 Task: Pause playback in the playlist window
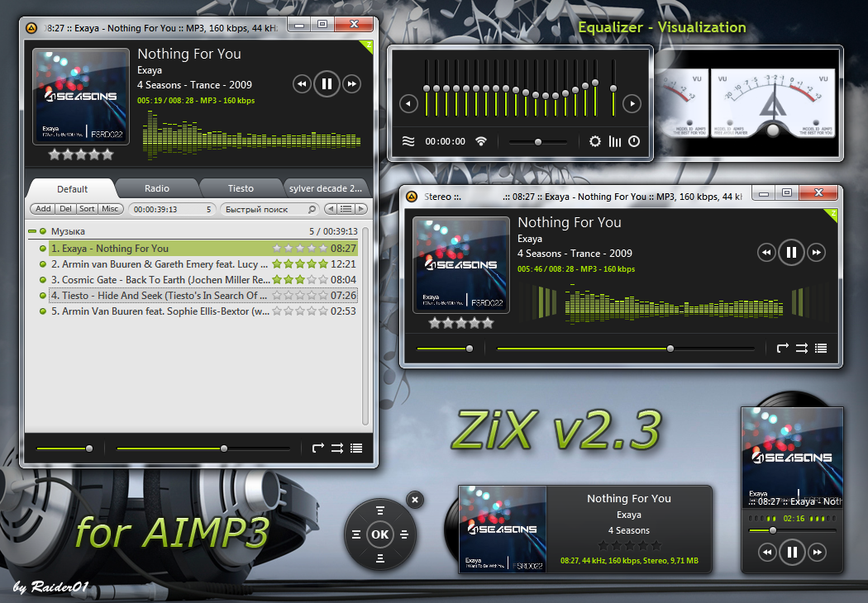(x=327, y=84)
